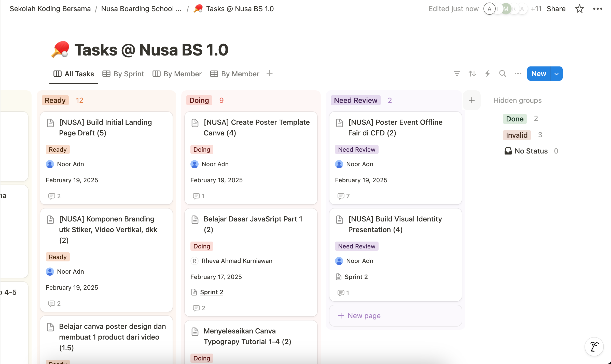Image resolution: width=611 pixels, height=364 pixels.
Task: Open page menu three dots top right
Action: (x=598, y=9)
